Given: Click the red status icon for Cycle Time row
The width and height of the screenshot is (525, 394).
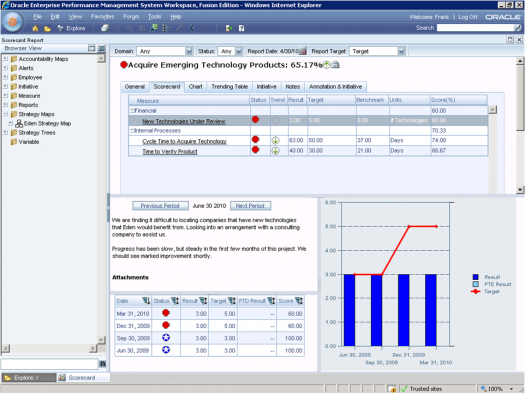Looking at the screenshot, I should point(255,140).
